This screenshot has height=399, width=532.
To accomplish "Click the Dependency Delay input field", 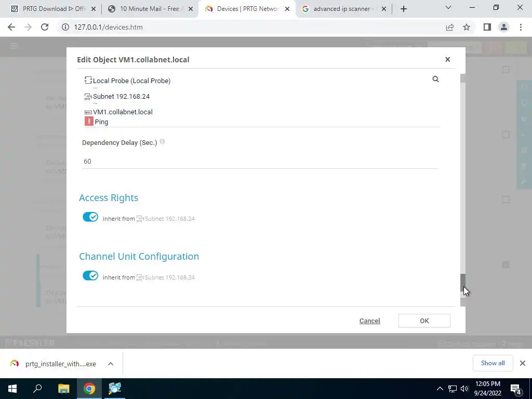I will [x=260, y=161].
